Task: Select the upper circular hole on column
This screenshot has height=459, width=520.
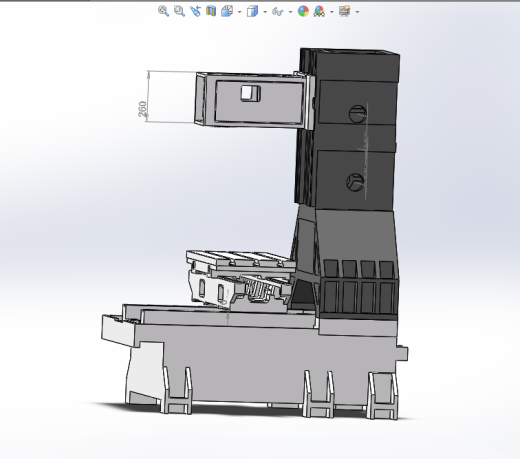Action: (357, 114)
